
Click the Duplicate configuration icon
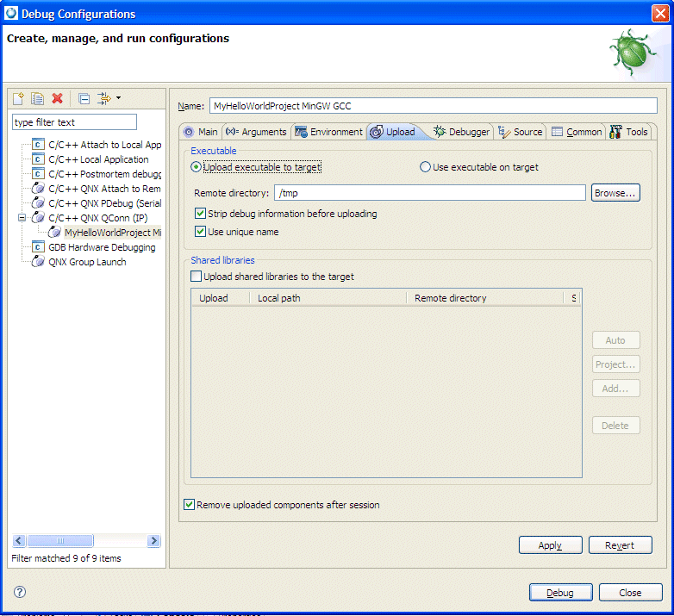pos(38,99)
